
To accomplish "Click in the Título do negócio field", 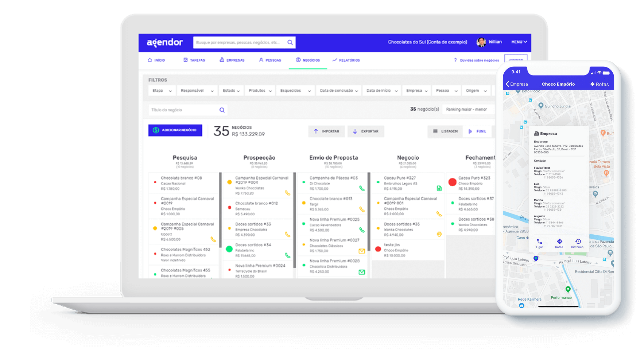I will [x=188, y=110].
